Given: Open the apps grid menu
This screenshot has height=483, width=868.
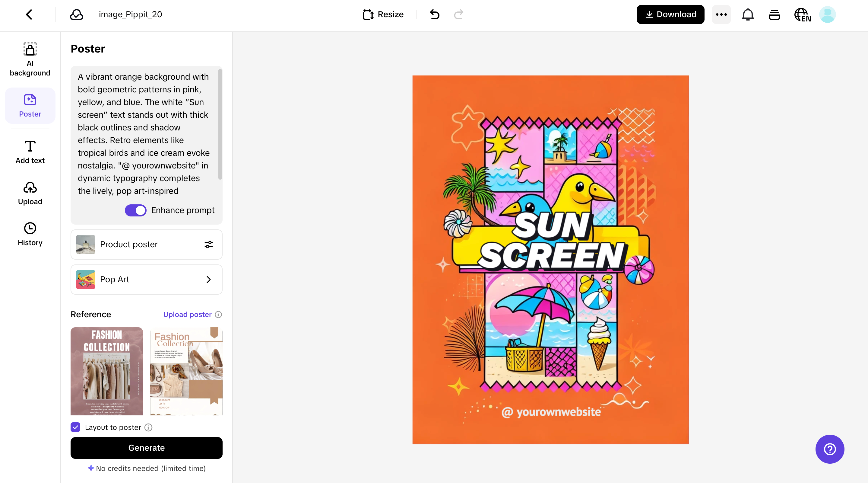Looking at the screenshot, I should pos(774,14).
